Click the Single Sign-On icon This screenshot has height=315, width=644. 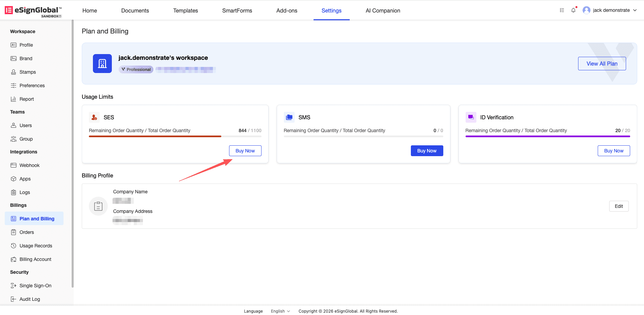(x=14, y=286)
